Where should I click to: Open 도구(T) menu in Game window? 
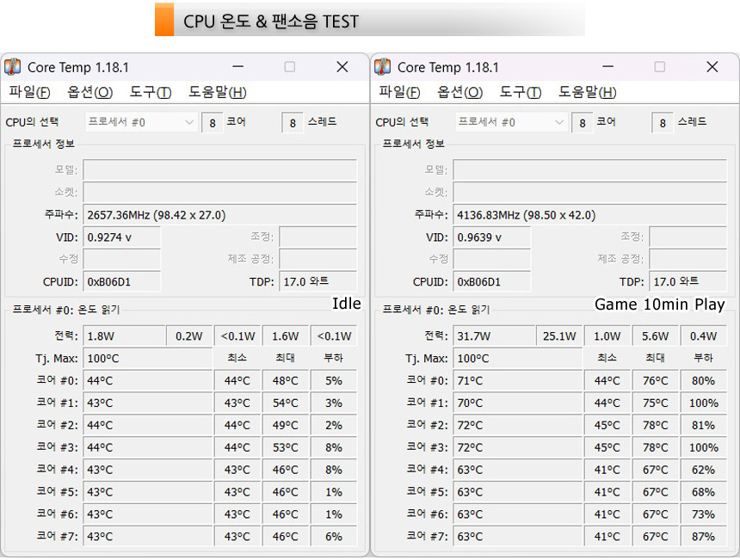click(x=521, y=92)
